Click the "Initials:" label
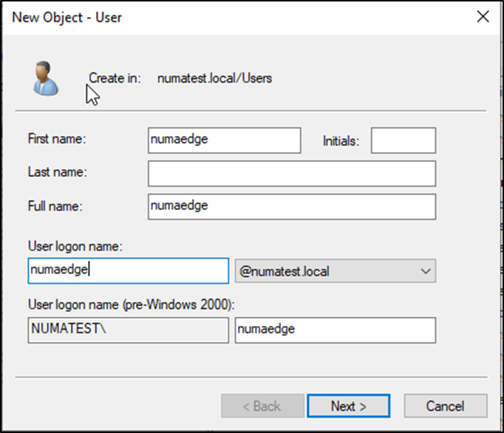Screen dimensions: 504x433 [341, 141]
